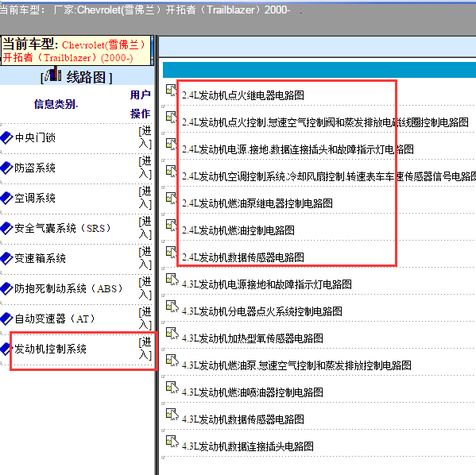Viewport: 476px width, 475px height.
Task: Open 4.3L发动机分电器点火系统控制电路图
Action: click(262, 311)
